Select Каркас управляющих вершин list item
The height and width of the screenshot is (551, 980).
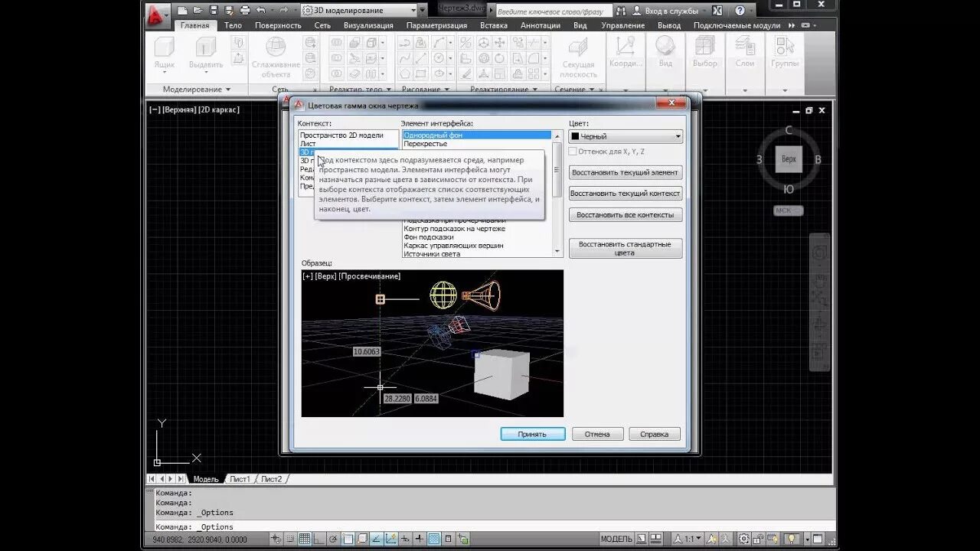[477, 246]
